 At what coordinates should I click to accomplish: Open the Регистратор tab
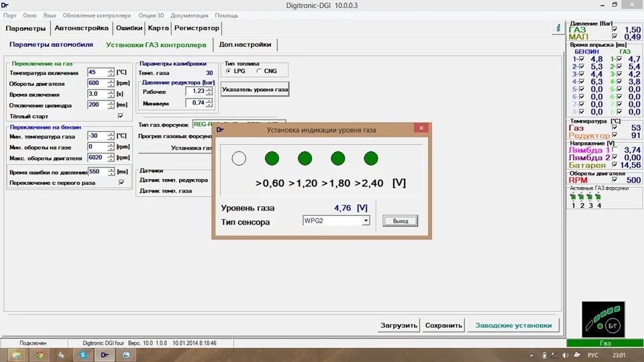197,28
